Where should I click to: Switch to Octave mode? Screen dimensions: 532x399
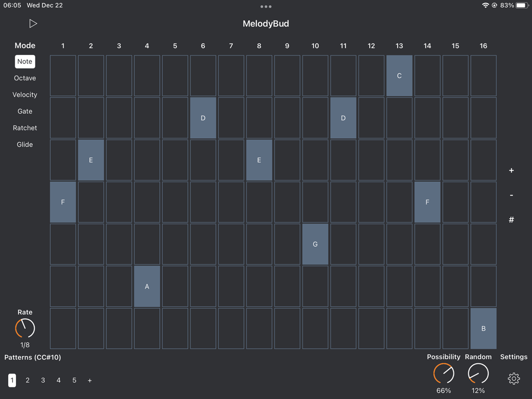pyautogui.click(x=25, y=78)
